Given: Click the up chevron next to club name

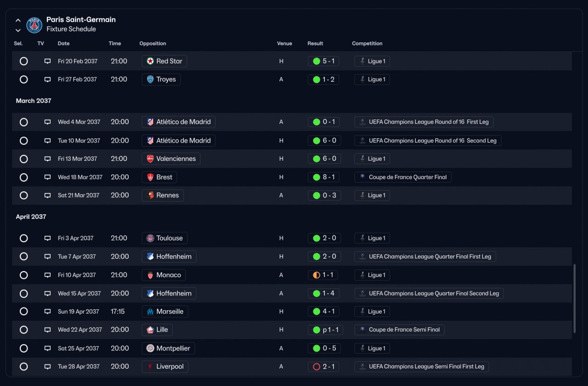Looking at the screenshot, I should pos(18,20).
